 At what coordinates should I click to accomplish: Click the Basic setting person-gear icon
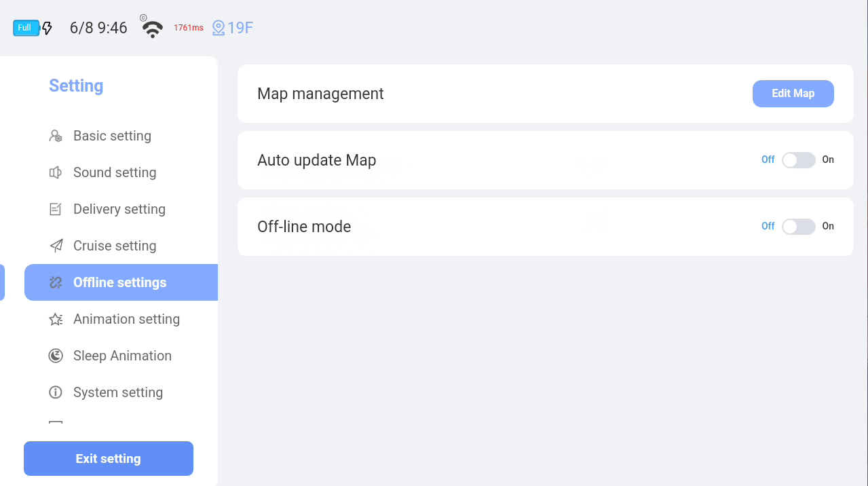[56, 136]
